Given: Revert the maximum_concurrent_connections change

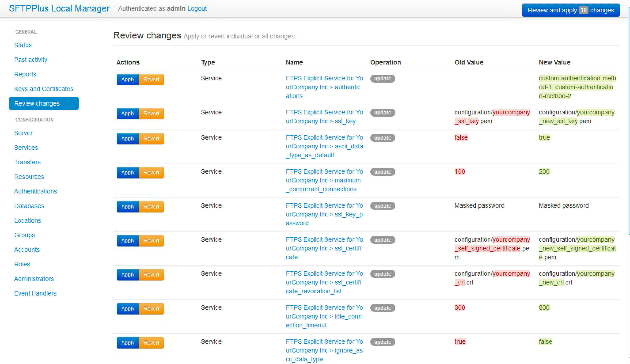Looking at the screenshot, I should tap(151, 173).
